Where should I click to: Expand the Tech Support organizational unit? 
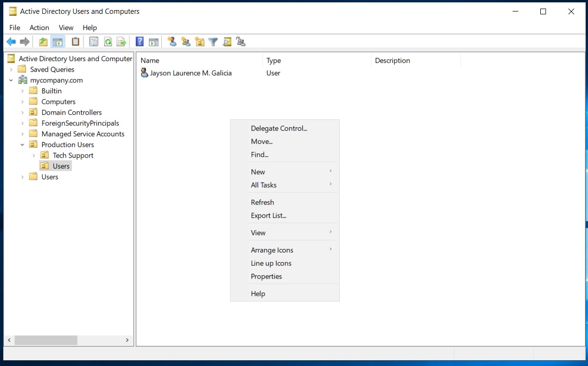click(x=33, y=155)
